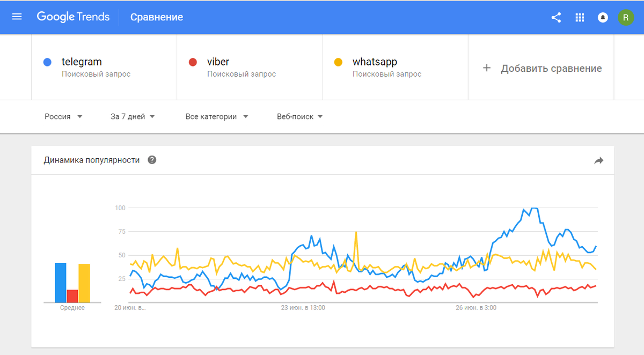
Task: Open the За 7 дней period dropdown
Action: (x=133, y=116)
